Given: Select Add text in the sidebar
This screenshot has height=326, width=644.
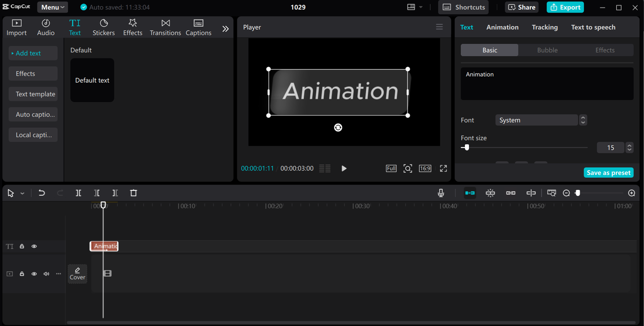Looking at the screenshot, I should pyautogui.click(x=33, y=53).
